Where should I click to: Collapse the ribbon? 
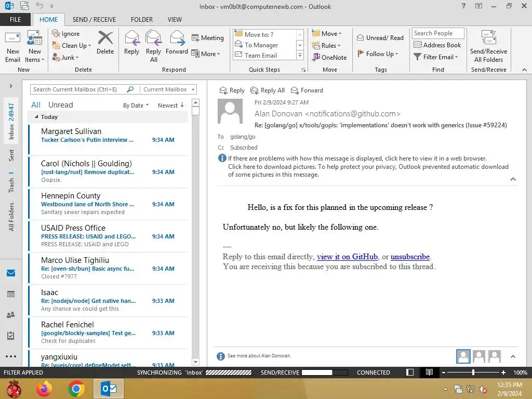coord(524,70)
